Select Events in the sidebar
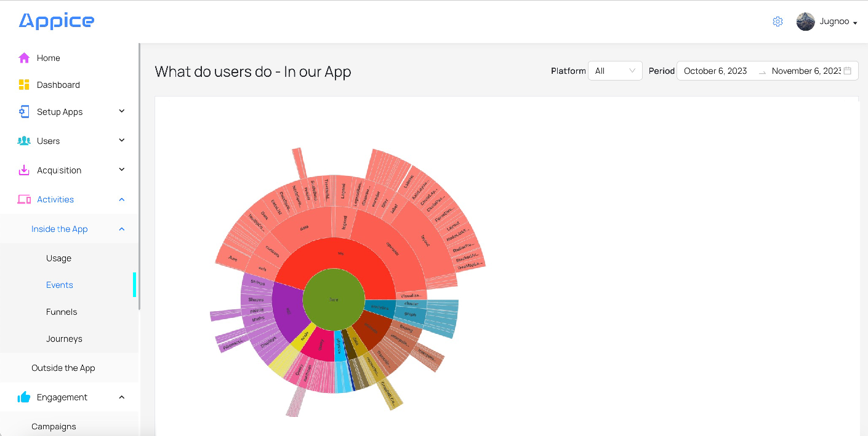Screen dimensions: 868x436 click(60, 285)
